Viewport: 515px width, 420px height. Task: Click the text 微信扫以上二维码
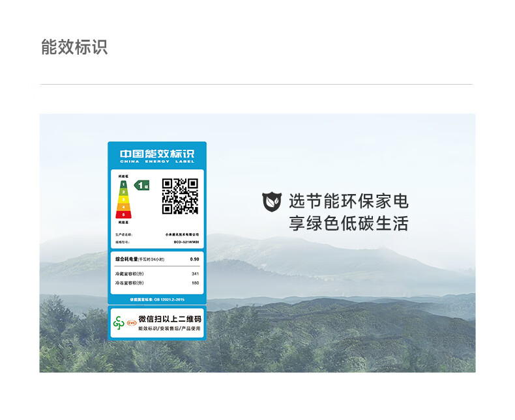click(169, 319)
